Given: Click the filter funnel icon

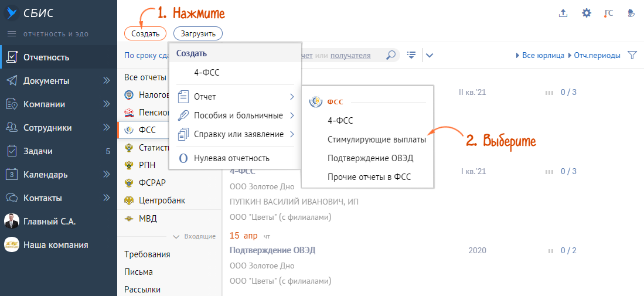Looking at the screenshot, I should 632,55.
